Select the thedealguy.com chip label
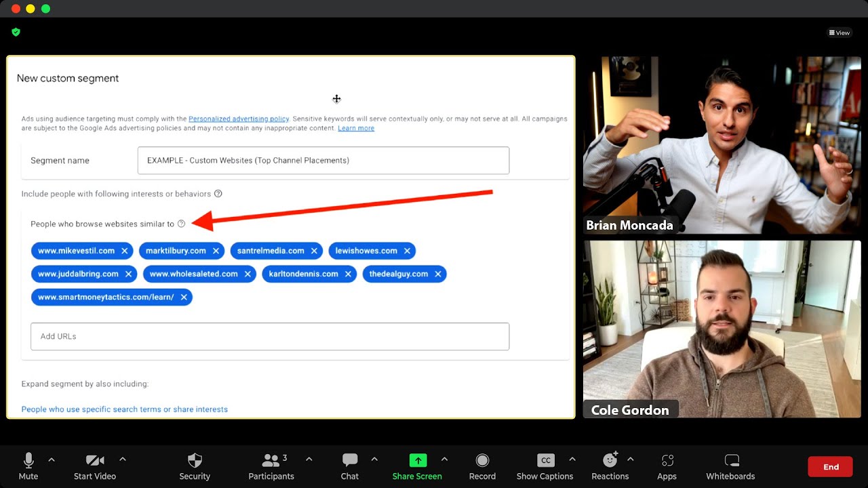 pyautogui.click(x=399, y=274)
